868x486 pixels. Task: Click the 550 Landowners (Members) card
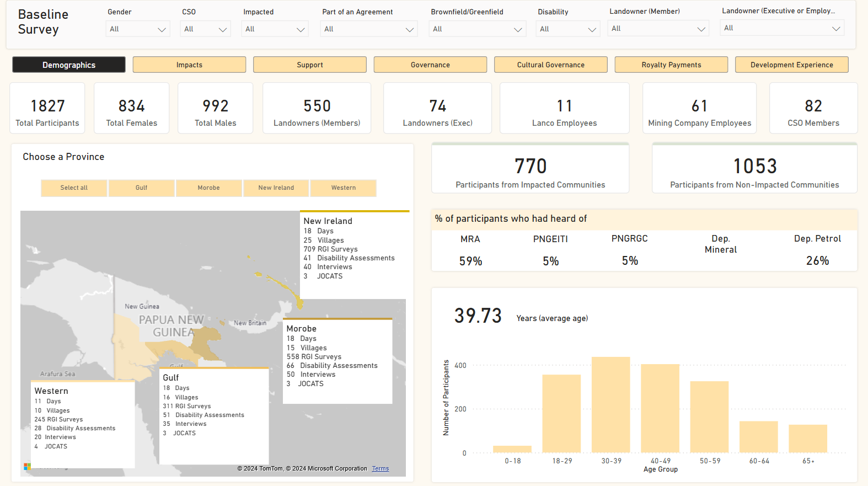click(x=317, y=108)
